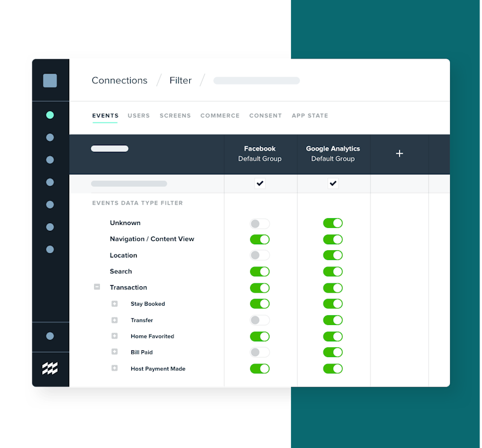Disable Transaction toggle for Facebook
This screenshot has height=448, width=482.
tap(260, 288)
